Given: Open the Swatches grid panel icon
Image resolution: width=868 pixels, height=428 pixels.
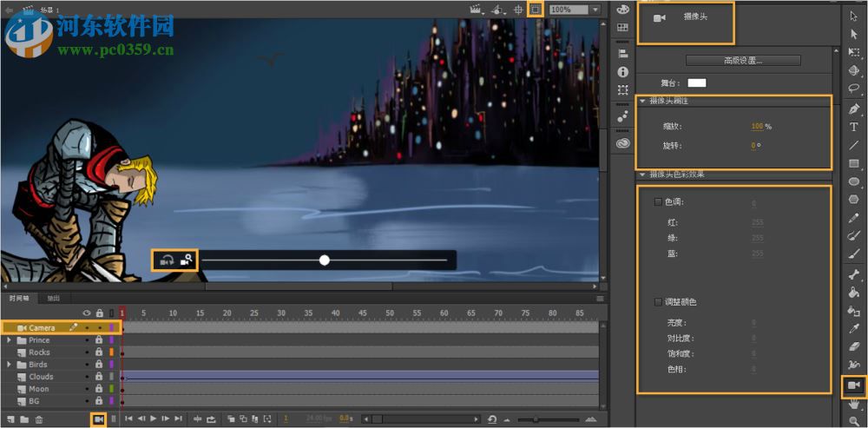Looking at the screenshot, I should tap(622, 28).
